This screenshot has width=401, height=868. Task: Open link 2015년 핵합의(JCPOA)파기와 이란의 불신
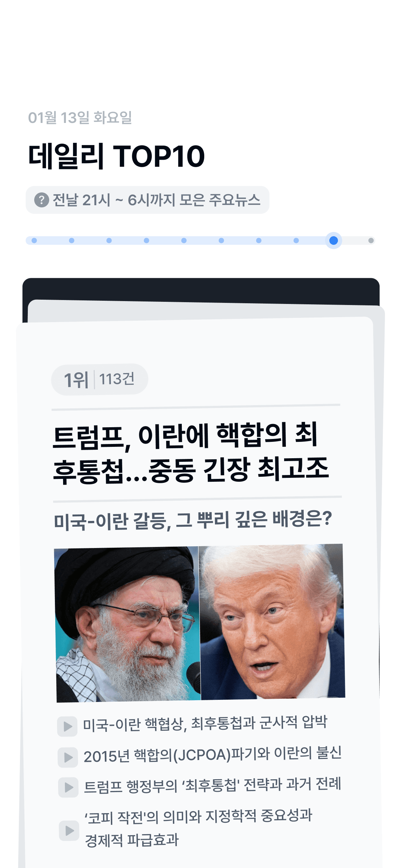212,754
